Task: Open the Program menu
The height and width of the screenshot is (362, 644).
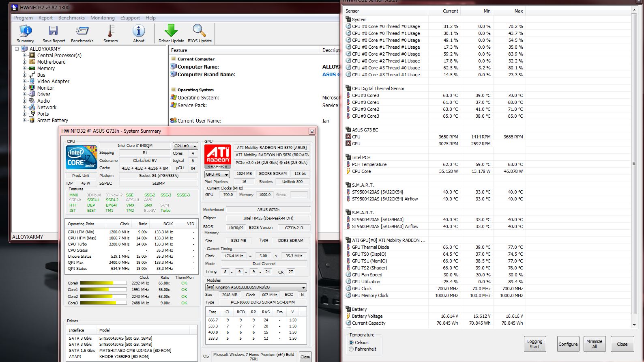Action: coord(24,18)
